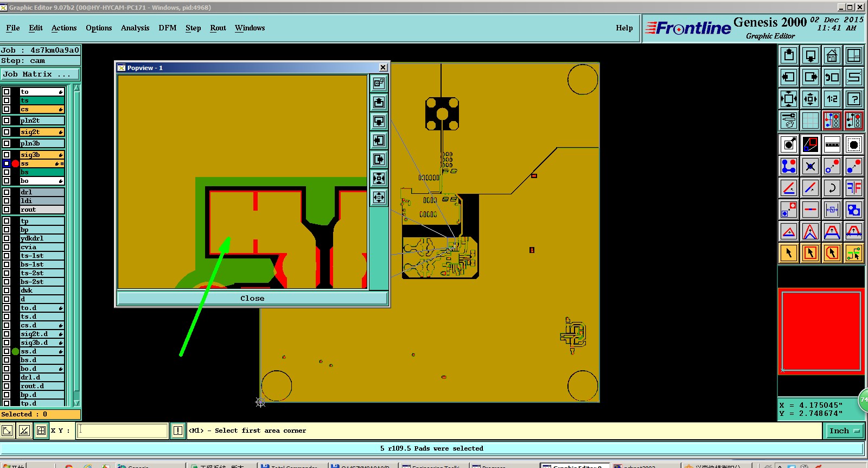The image size is (868, 468).
Task: Click red color dot of ss layer
Action: tap(15, 163)
